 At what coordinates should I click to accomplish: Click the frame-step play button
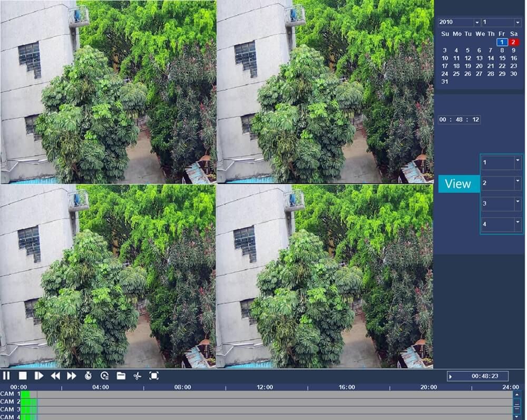38,376
